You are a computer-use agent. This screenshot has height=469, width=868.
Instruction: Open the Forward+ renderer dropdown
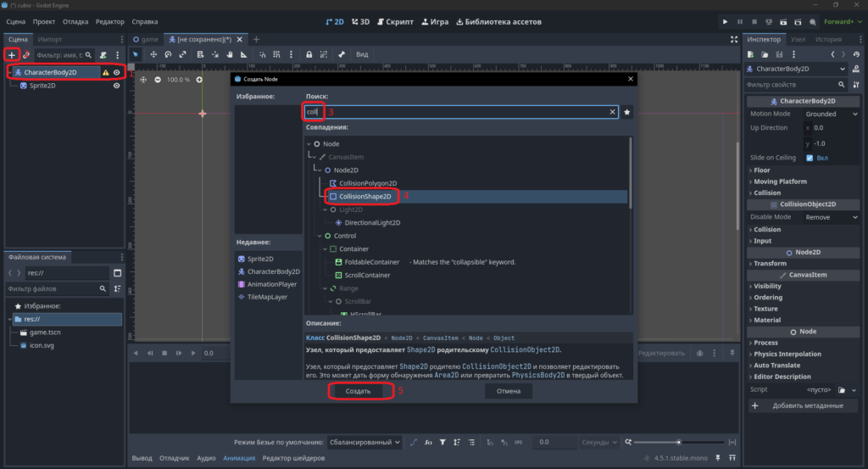coord(843,21)
